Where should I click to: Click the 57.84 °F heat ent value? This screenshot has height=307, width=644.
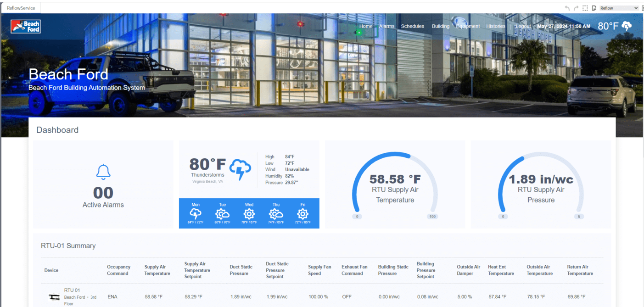pyautogui.click(x=497, y=297)
